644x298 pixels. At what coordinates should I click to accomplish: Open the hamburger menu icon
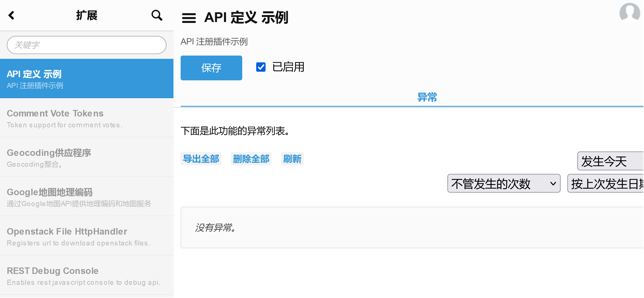click(x=189, y=18)
